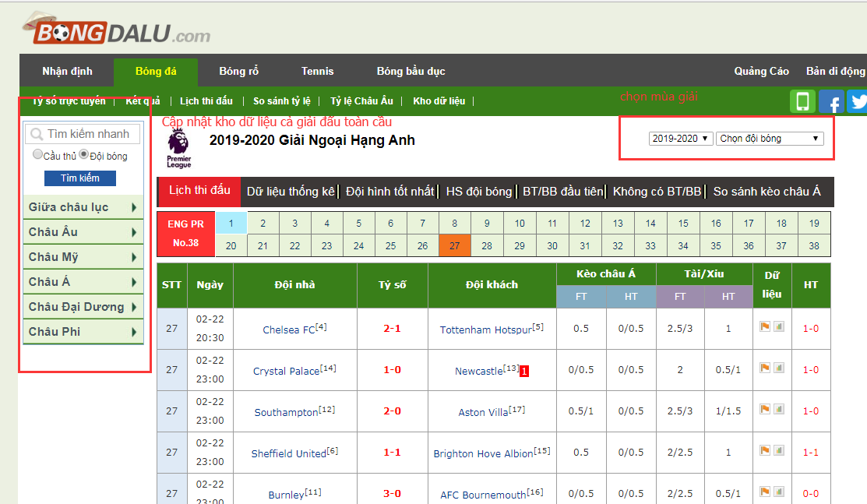
Task: Open the Bóng rổ menu
Action: coord(239,72)
